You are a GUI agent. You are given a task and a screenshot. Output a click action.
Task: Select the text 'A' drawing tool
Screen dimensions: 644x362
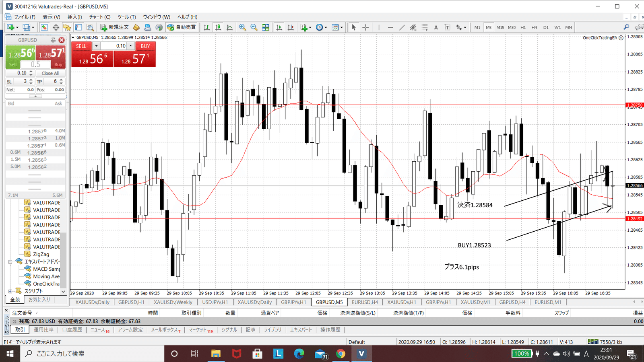436,27
